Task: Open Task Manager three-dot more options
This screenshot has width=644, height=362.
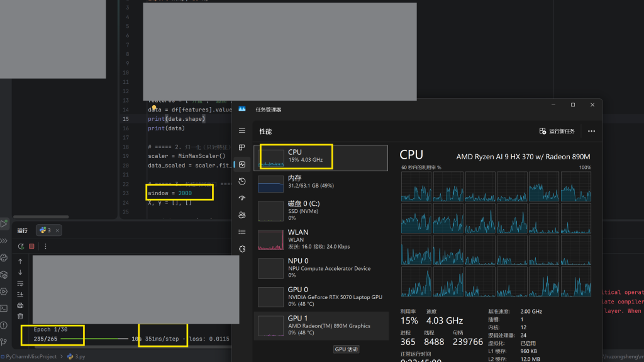Action: tap(591, 131)
